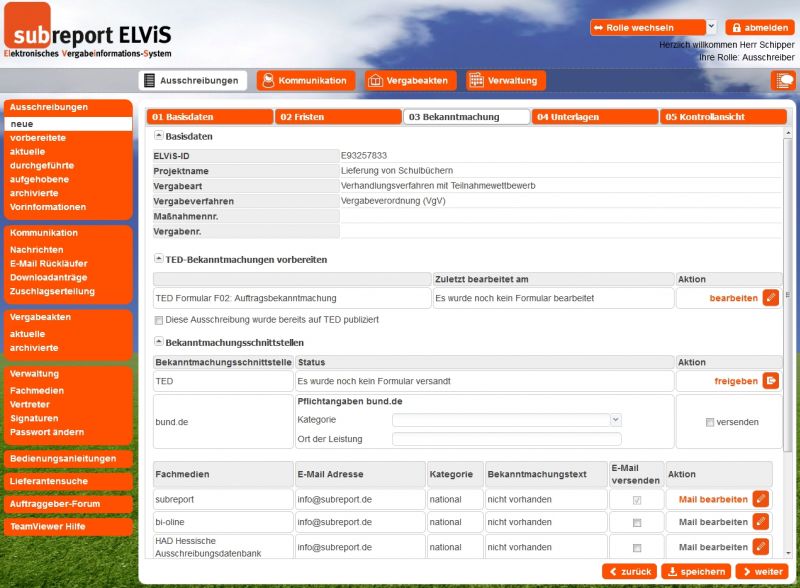Open the Rolle wechseln dropdown arrow
This screenshot has height=588, width=800.
[x=712, y=27]
